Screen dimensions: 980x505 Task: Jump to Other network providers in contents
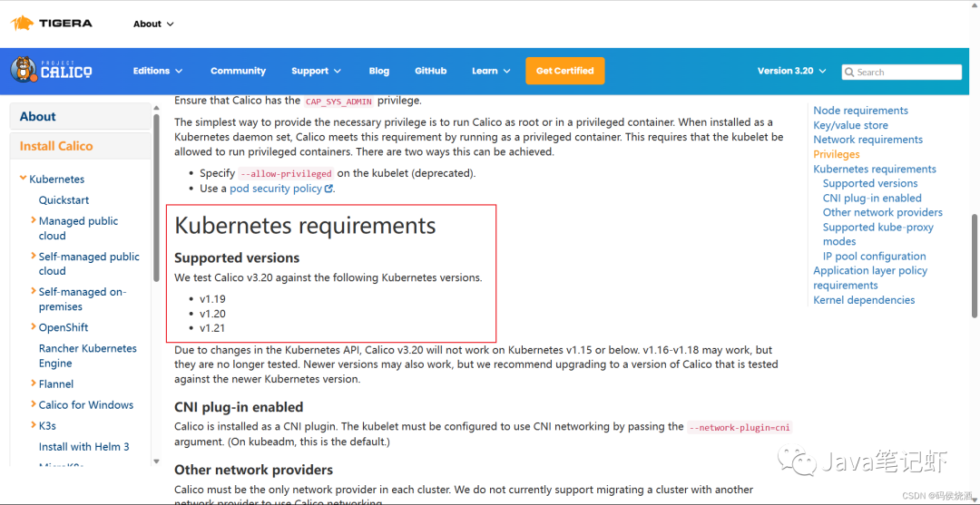(883, 212)
